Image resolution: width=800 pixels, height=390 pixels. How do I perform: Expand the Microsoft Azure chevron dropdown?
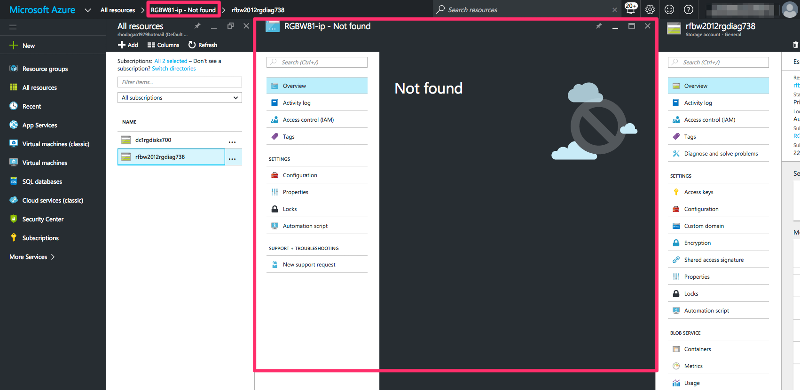[88, 10]
